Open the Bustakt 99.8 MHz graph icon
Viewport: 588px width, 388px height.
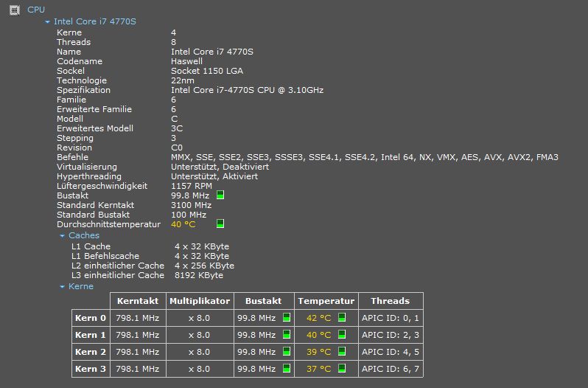(x=220, y=195)
